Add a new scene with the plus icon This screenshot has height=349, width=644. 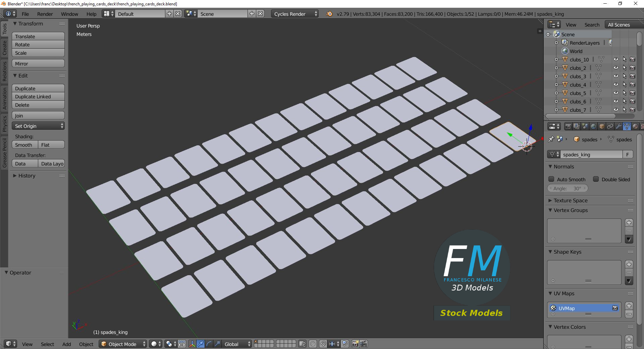tap(252, 14)
